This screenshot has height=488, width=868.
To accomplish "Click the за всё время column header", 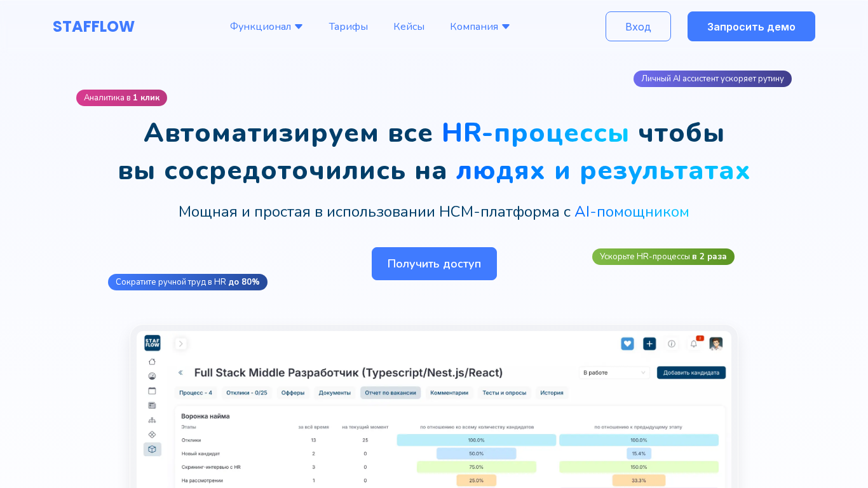I will pos(313,427).
